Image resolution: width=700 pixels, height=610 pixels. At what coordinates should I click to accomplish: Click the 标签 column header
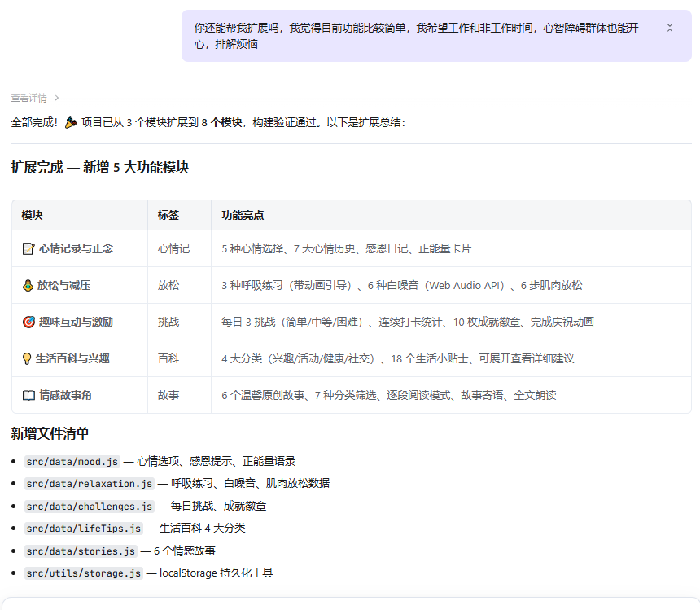click(x=168, y=215)
